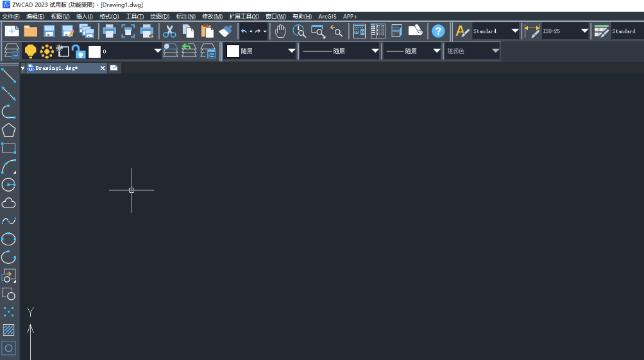The image size is (644, 360).
Task: Open a file with the folder icon
Action: coord(30,31)
